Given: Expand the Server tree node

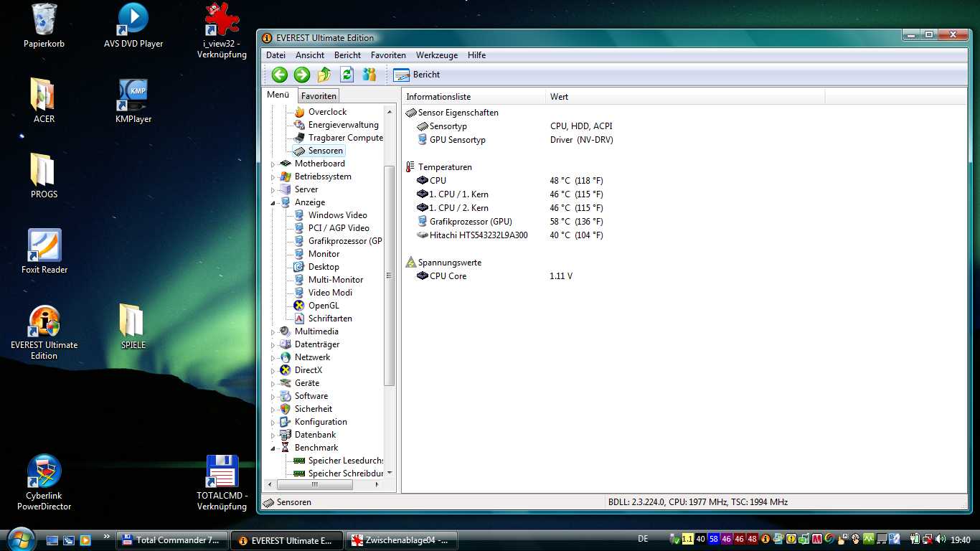Looking at the screenshot, I should (x=273, y=190).
